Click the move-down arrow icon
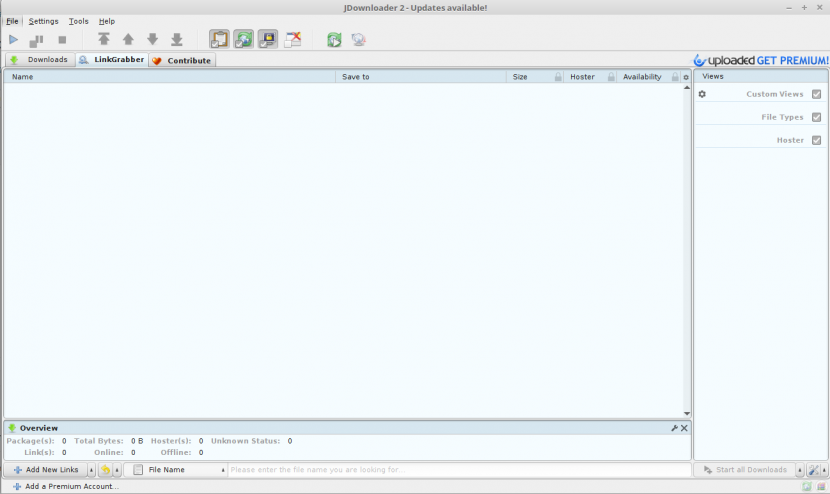 click(x=153, y=40)
